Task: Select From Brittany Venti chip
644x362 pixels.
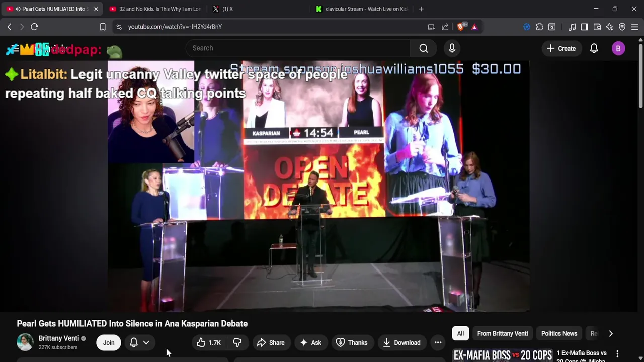Action: pyautogui.click(x=503, y=334)
